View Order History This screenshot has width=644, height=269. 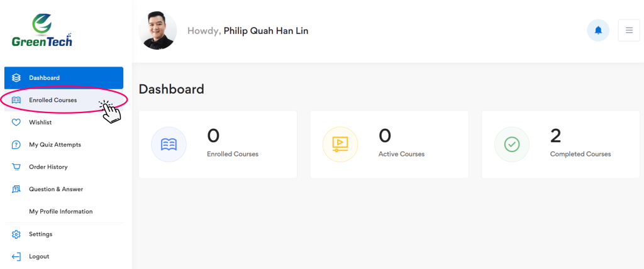pyautogui.click(x=48, y=167)
